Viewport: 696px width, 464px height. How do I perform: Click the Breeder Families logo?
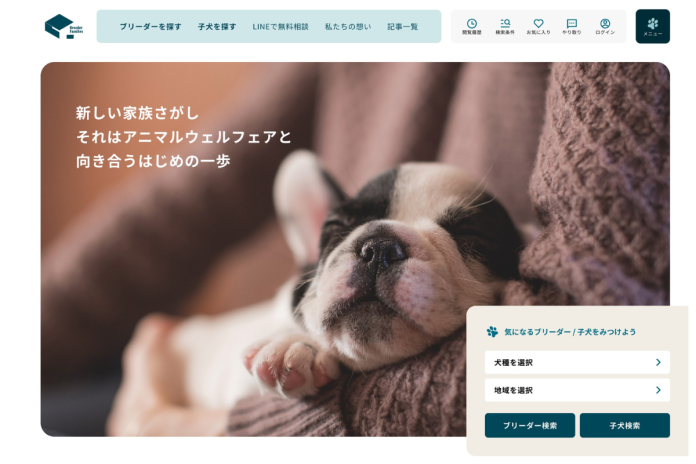[x=64, y=27]
